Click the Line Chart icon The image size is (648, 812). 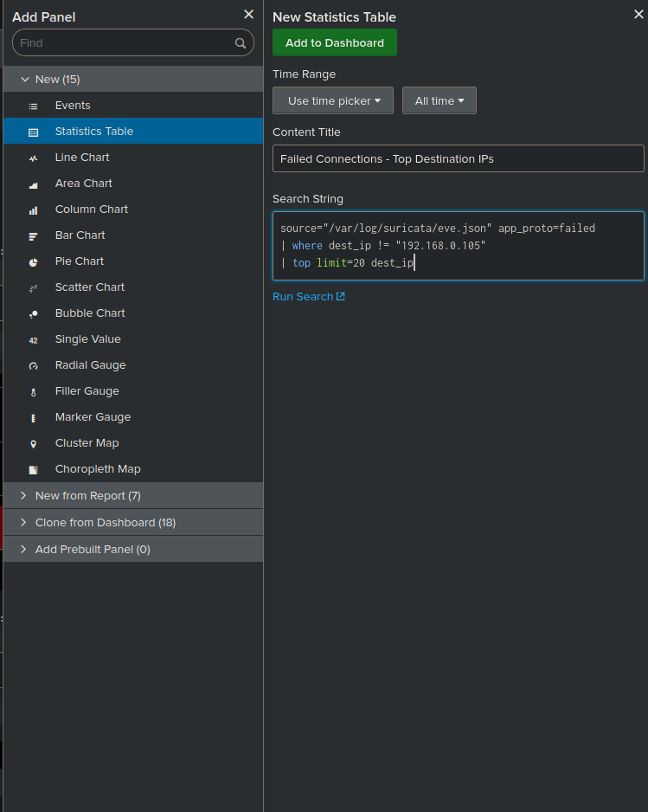click(33, 158)
